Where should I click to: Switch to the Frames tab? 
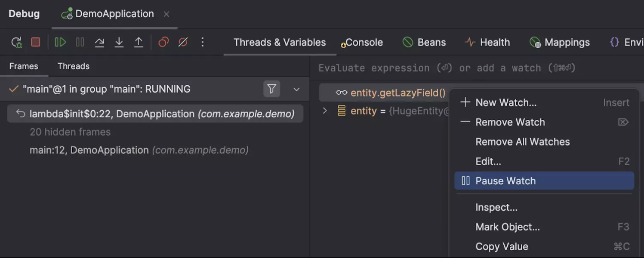coord(24,66)
